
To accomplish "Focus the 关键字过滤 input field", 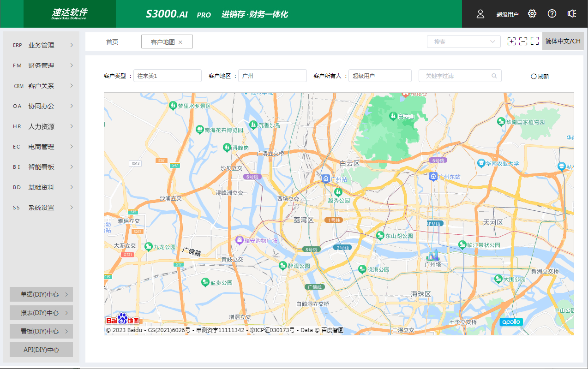I will (460, 76).
